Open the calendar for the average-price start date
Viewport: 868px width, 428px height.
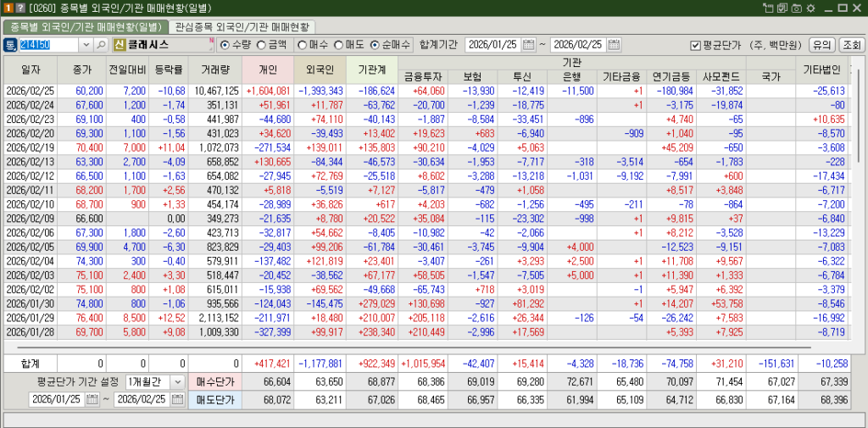(92, 399)
